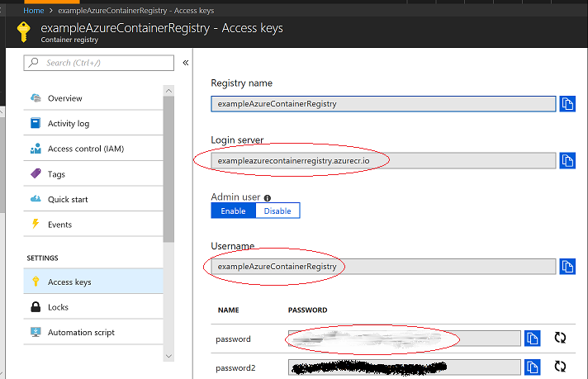
Task: Click the purple Tags icon
Action: (36, 173)
